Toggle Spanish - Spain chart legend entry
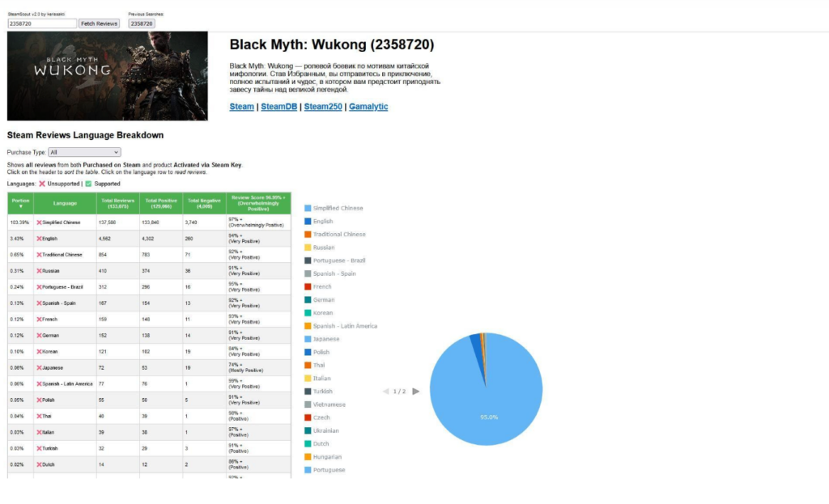 tap(330, 273)
